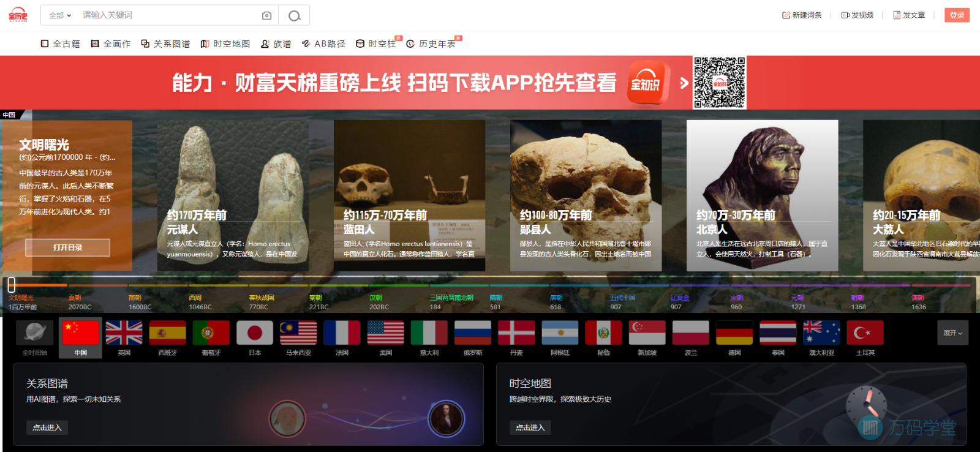Image resolution: width=980 pixels, height=452 pixels.
Task: Click 新建词条 at top right
Action: coord(802,15)
